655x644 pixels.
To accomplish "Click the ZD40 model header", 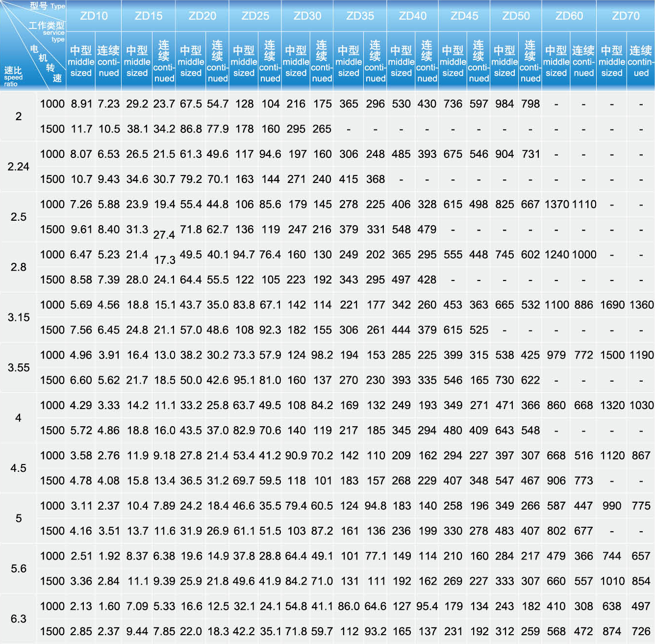I will [412, 16].
